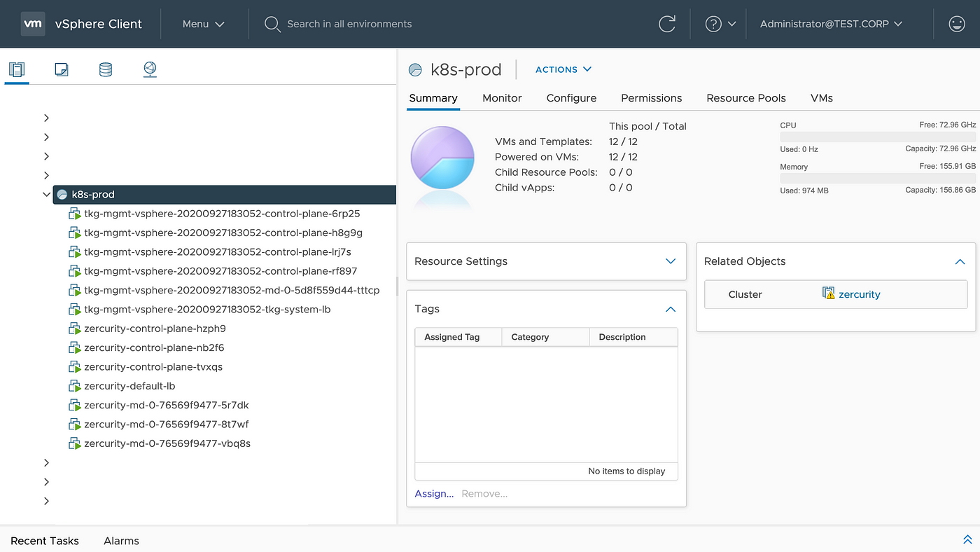Click the k8s-prod resource pool icon in tree
Image resolution: width=980 pixels, height=552 pixels.
(x=62, y=195)
